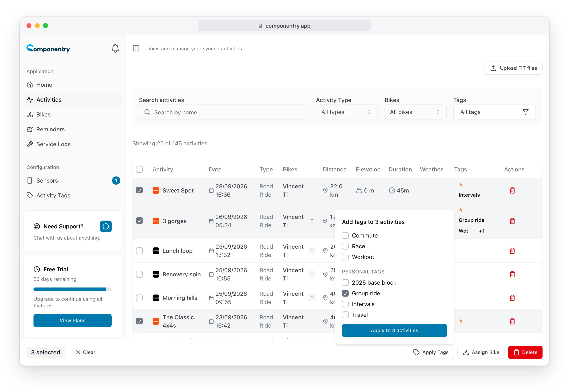The image size is (569, 392).
Task: Open Service Logs in sidebar
Action: pyautogui.click(x=73, y=144)
